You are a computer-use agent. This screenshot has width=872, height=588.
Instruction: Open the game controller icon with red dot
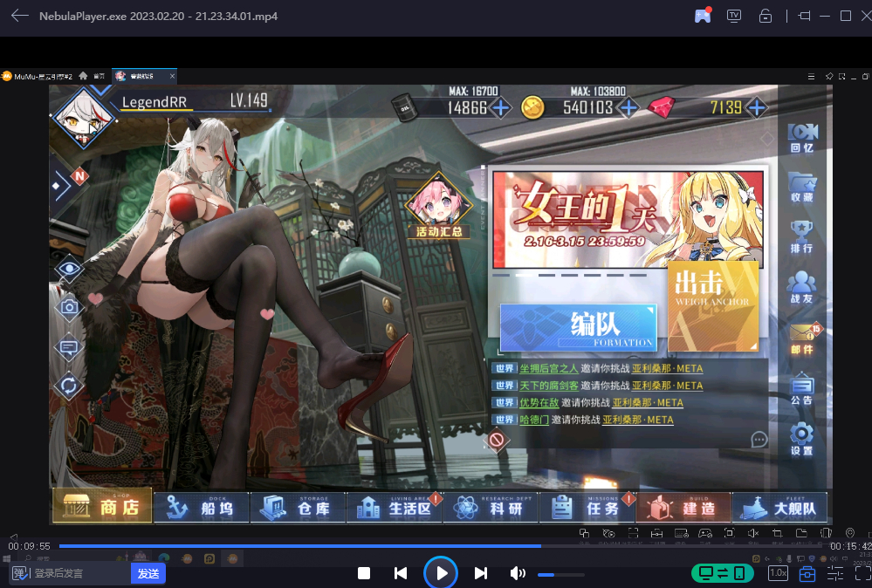[x=703, y=16]
